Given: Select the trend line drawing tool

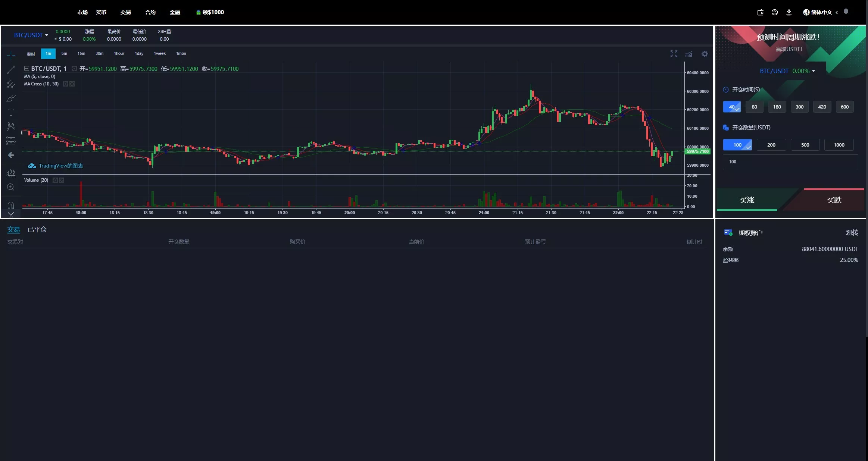Looking at the screenshot, I should pos(11,69).
